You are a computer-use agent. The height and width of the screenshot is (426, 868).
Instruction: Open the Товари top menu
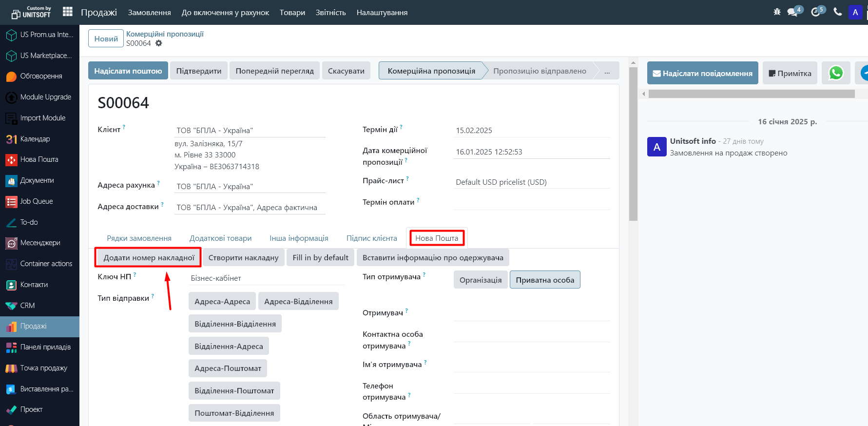click(292, 12)
